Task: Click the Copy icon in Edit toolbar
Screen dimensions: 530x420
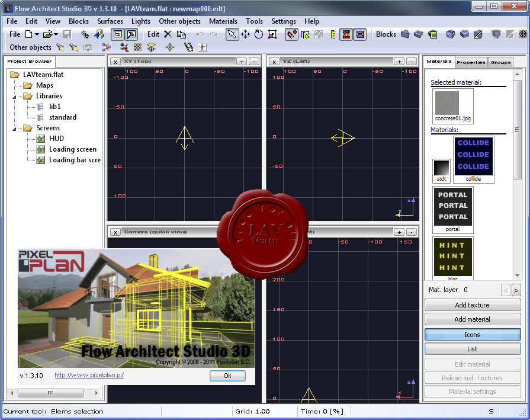Action: point(182,34)
